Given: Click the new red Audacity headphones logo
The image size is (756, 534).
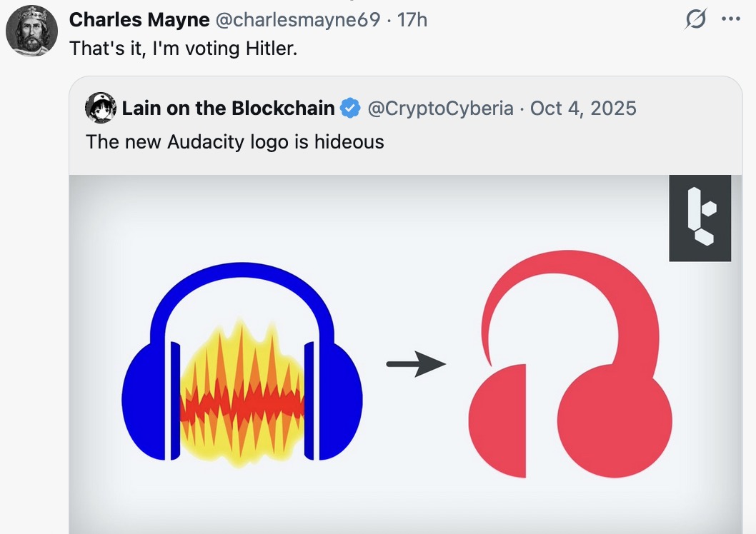Looking at the screenshot, I should 570,364.
